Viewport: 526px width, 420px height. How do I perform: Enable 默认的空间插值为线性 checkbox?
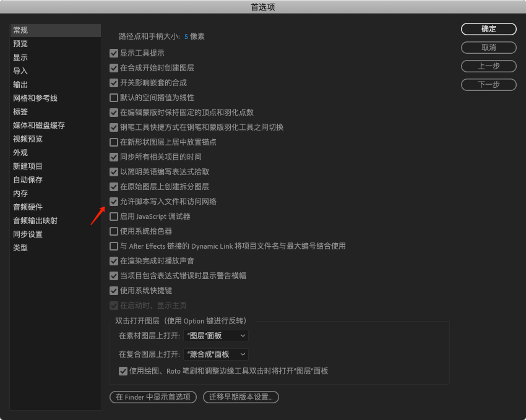click(114, 98)
